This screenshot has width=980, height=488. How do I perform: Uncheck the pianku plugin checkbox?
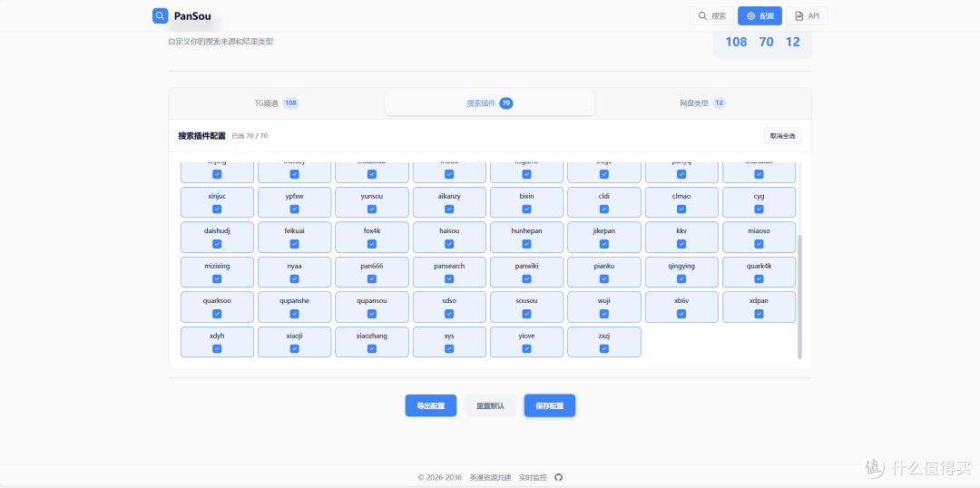(604, 278)
